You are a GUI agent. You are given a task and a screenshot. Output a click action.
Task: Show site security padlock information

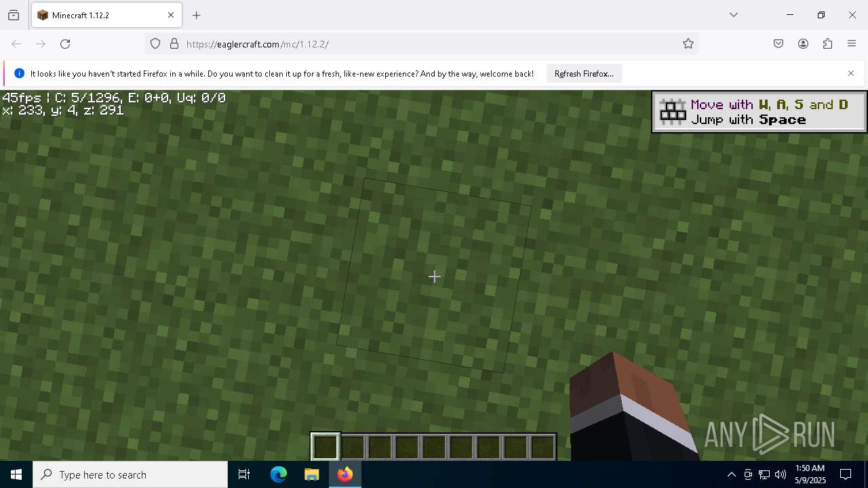(x=174, y=44)
